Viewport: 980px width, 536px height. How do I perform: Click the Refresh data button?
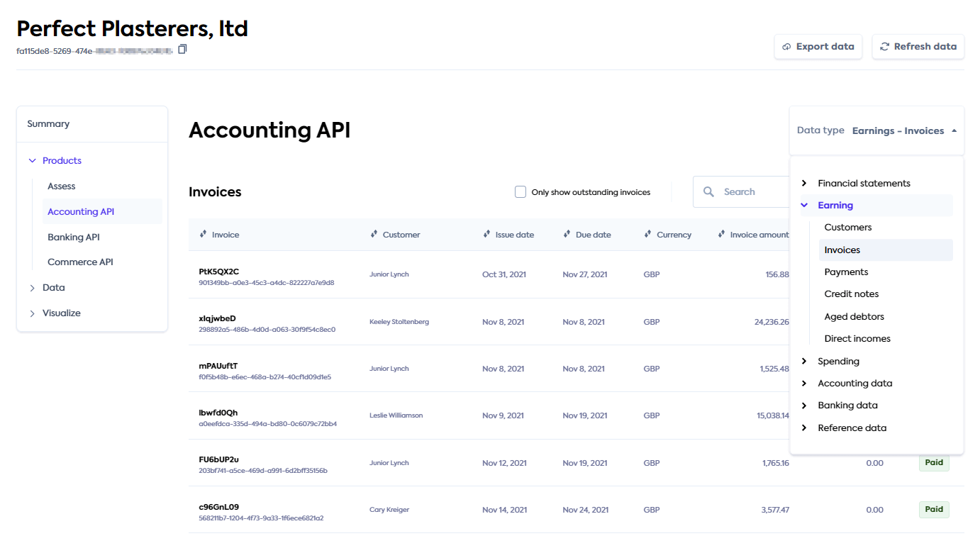(918, 46)
